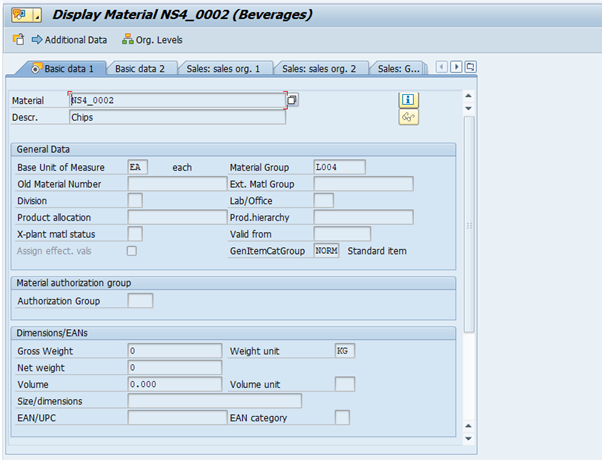Viewport: 602px width, 460px height.
Task: Click the Volume unit field
Action: pos(345,384)
